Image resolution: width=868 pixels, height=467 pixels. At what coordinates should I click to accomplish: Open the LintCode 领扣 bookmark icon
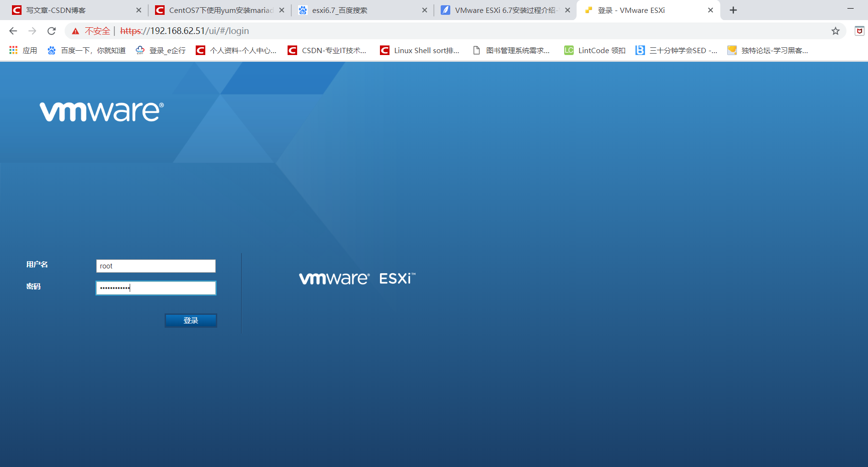pyautogui.click(x=568, y=50)
